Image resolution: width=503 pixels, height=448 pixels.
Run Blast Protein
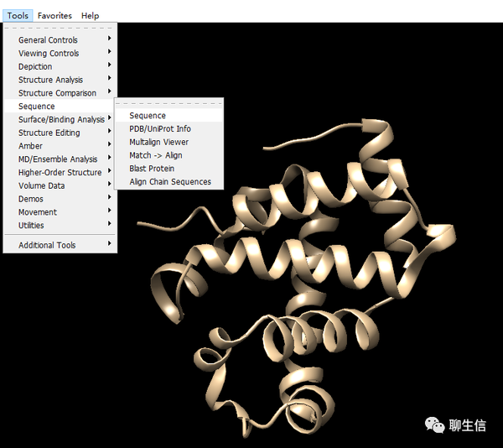169,168
